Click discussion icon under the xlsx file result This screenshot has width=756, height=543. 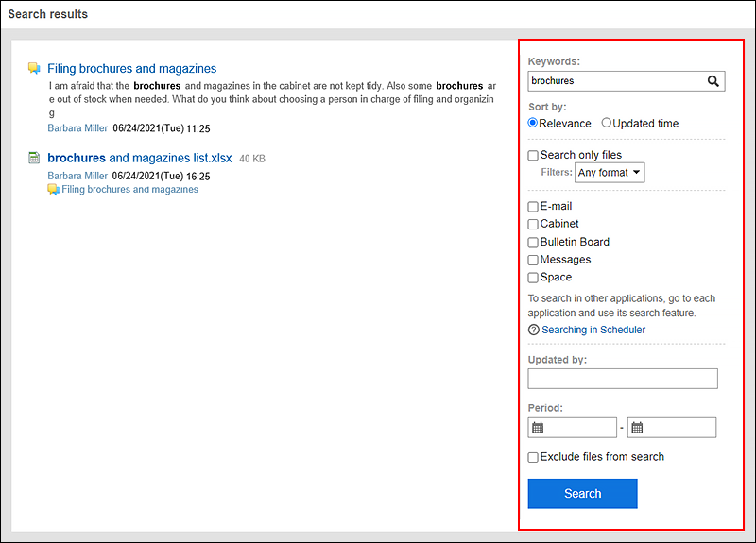pos(53,190)
